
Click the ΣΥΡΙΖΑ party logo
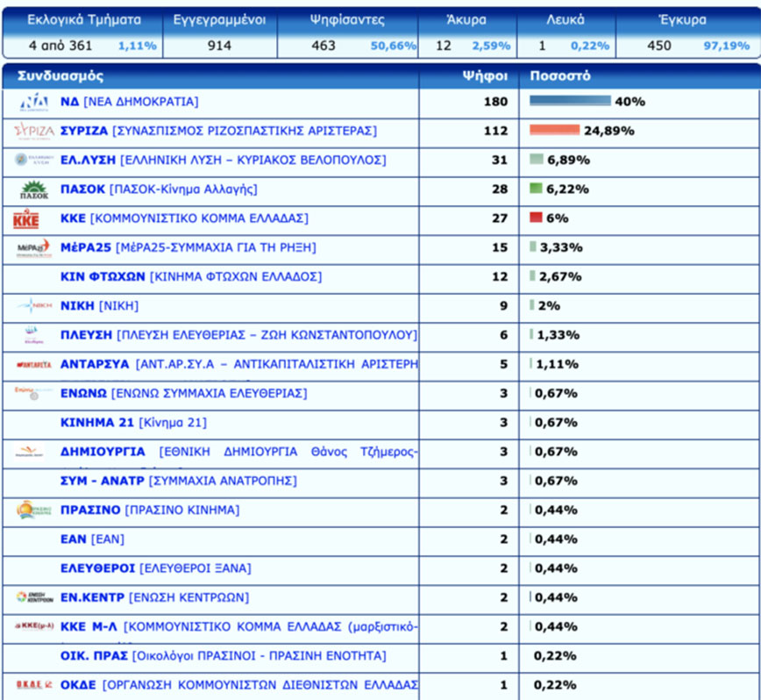pyautogui.click(x=34, y=131)
